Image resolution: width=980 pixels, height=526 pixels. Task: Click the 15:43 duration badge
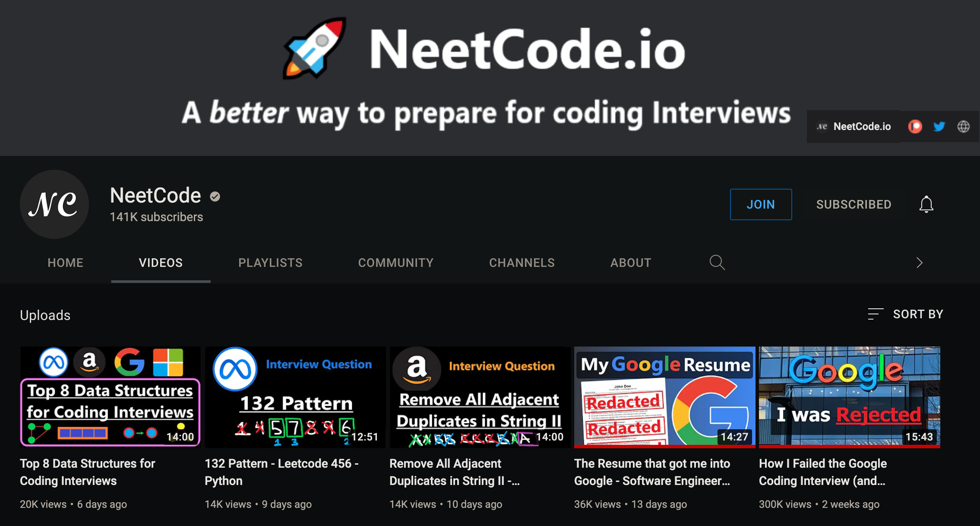(x=919, y=437)
